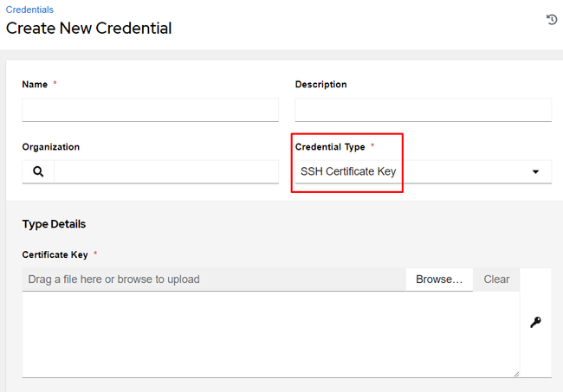The height and width of the screenshot is (392, 563).
Task: Click the Organization lookup magnifier icon
Action: pos(38,172)
